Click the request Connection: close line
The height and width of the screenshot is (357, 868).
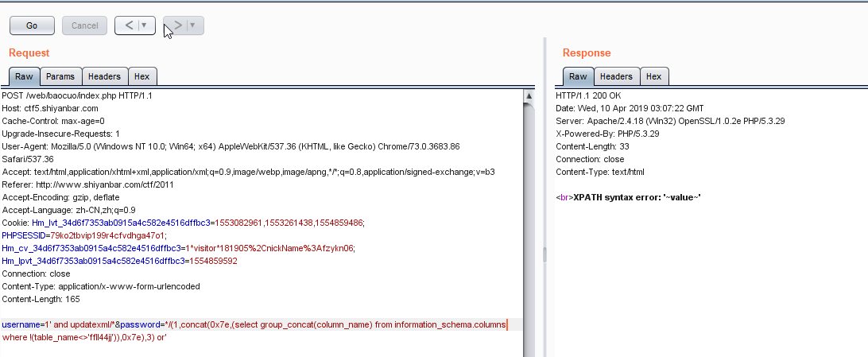pos(36,274)
